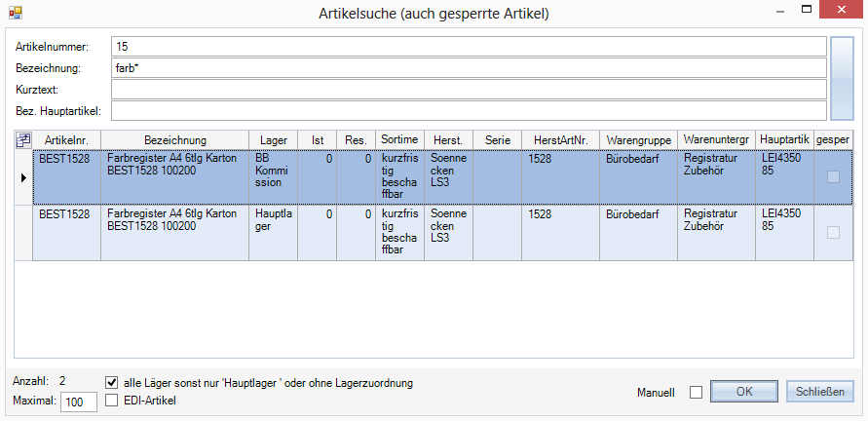868x421 pixels.
Task: Toggle gesperrt checkbox in first row
Action: (x=833, y=177)
